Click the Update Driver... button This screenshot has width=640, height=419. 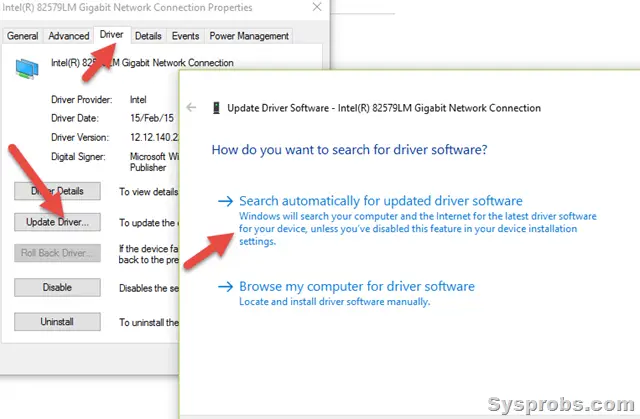click(x=57, y=222)
